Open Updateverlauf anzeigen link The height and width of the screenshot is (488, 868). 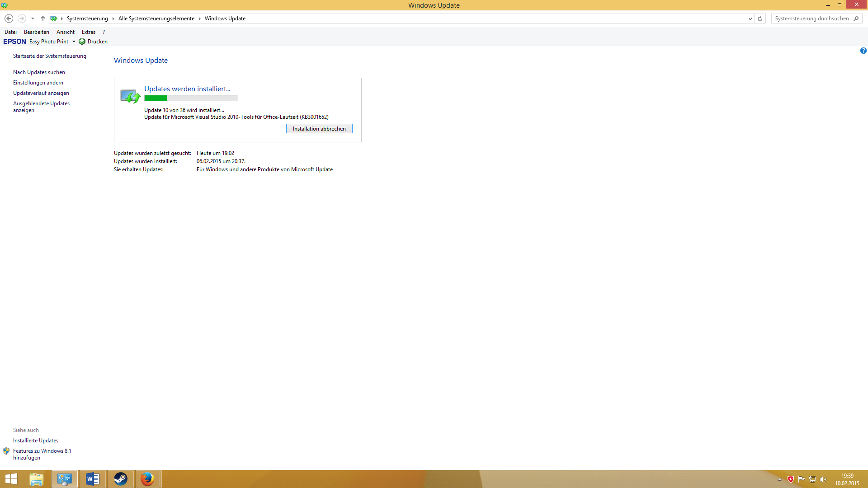pyautogui.click(x=41, y=93)
